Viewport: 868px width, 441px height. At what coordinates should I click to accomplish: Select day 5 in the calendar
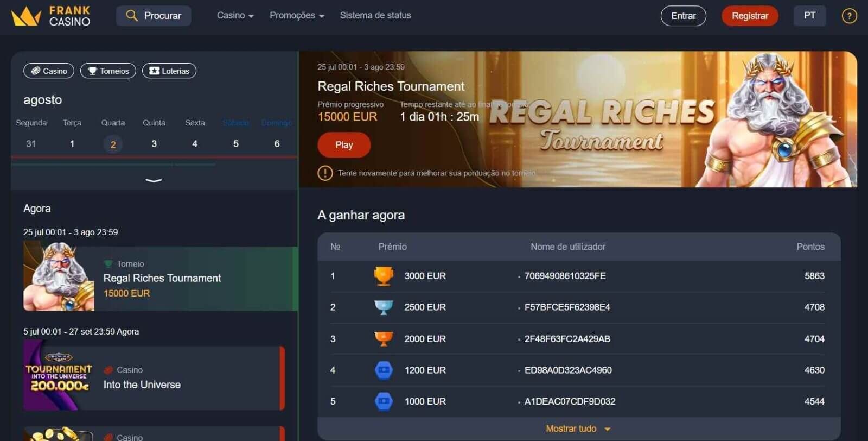click(236, 144)
